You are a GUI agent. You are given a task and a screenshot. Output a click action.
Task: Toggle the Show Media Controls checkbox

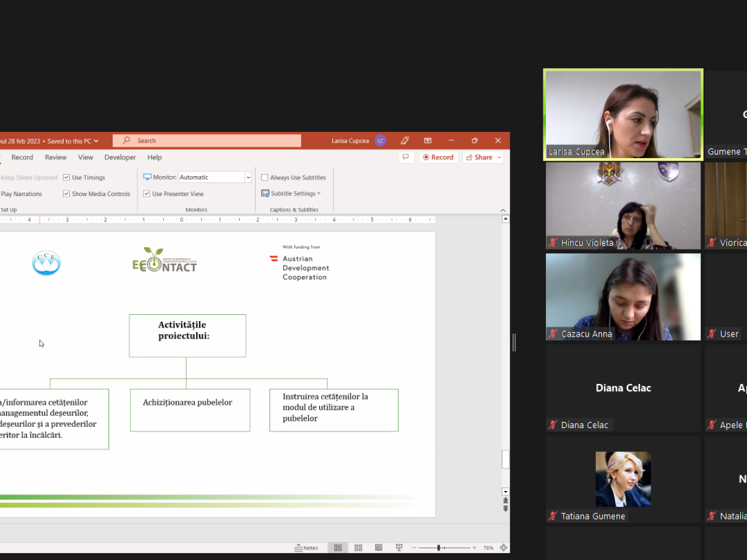point(66,194)
